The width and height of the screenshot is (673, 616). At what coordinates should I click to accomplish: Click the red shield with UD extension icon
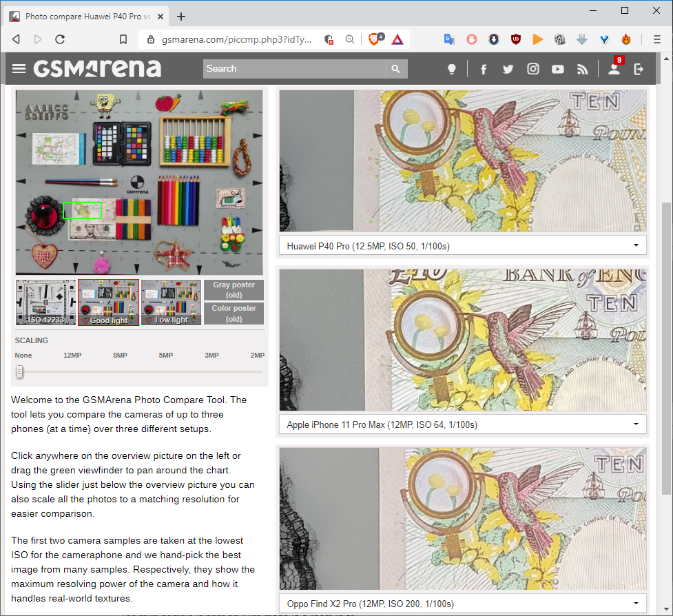(x=516, y=39)
